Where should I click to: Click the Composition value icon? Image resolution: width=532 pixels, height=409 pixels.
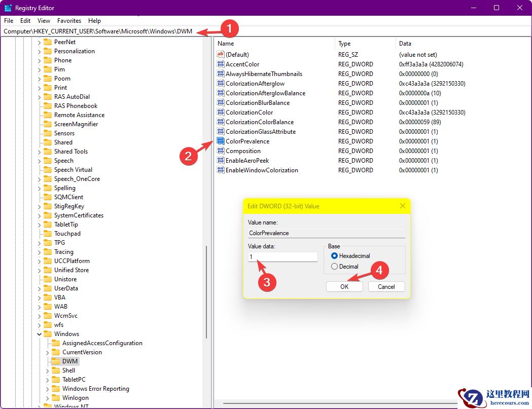click(x=221, y=151)
